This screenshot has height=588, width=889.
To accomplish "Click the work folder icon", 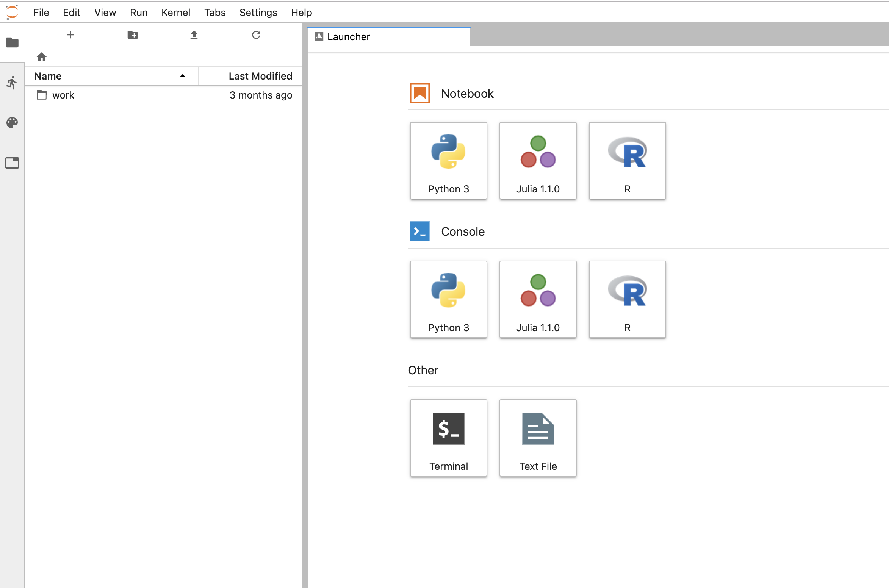I will pyautogui.click(x=42, y=95).
